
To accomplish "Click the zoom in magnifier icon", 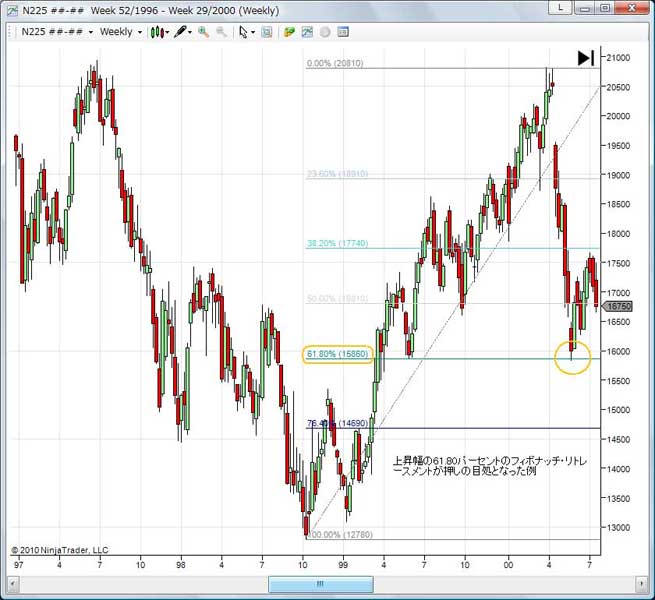I will click(x=204, y=32).
